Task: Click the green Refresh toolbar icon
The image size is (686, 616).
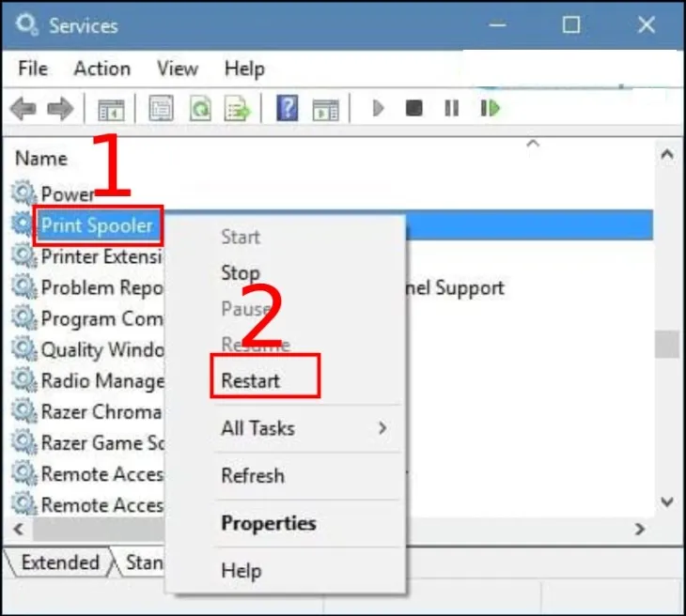Action: pyautogui.click(x=200, y=109)
